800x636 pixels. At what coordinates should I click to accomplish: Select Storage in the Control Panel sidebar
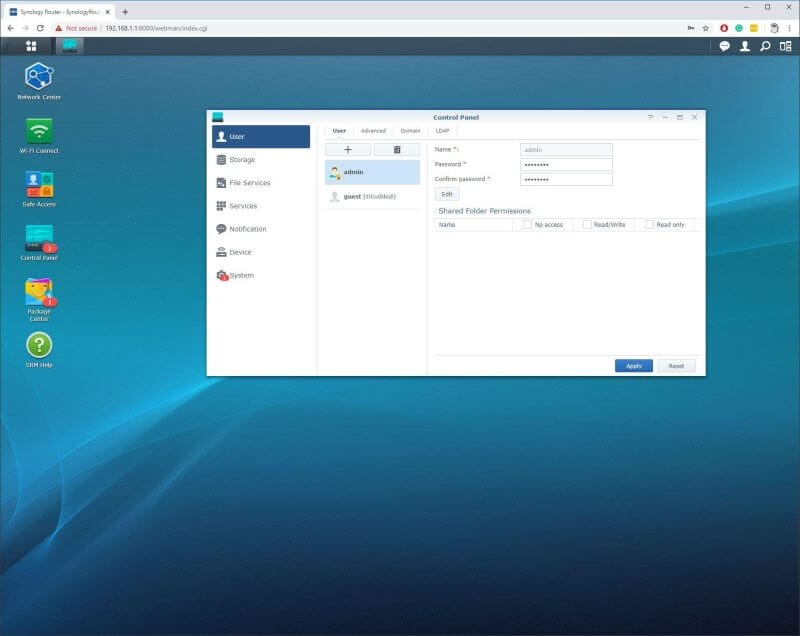pyautogui.click(x=241, y=159)
